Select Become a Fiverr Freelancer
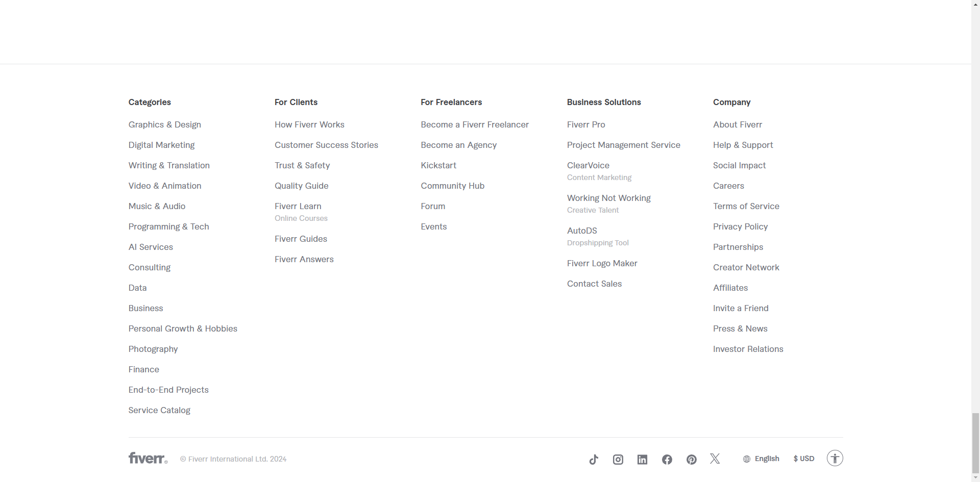The width and height of the screenshot is (980, 482). 475,124
